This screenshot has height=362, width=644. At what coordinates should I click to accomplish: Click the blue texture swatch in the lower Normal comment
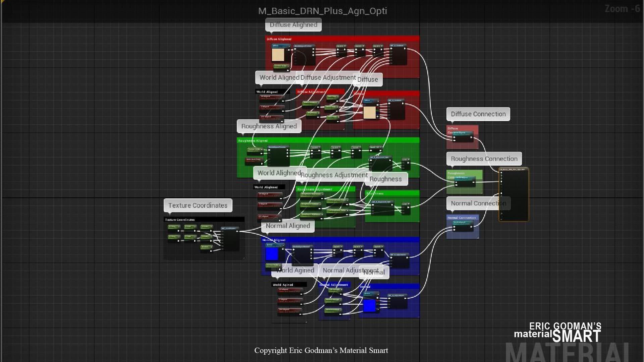[x=369, y=305]
